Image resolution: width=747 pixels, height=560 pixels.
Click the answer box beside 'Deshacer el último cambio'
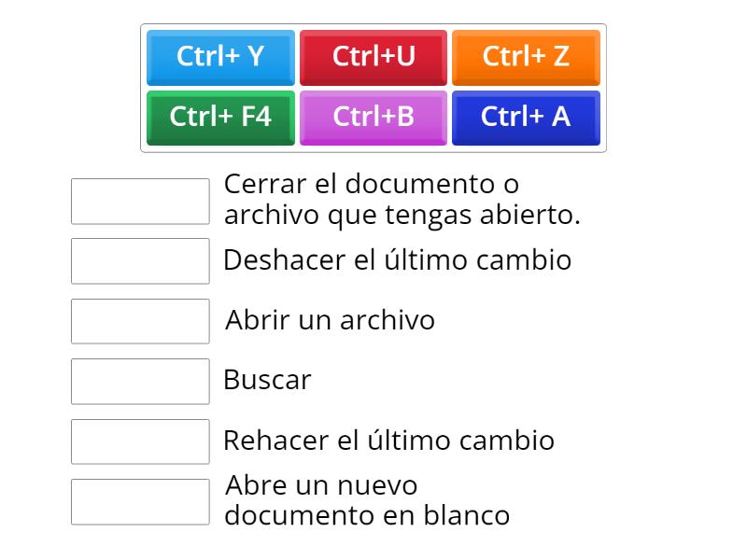coord(140,261)
